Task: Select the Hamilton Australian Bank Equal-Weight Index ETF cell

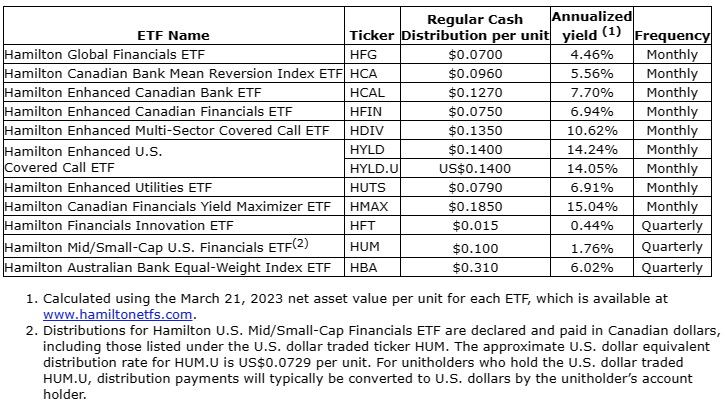Action: pos(167,267)
